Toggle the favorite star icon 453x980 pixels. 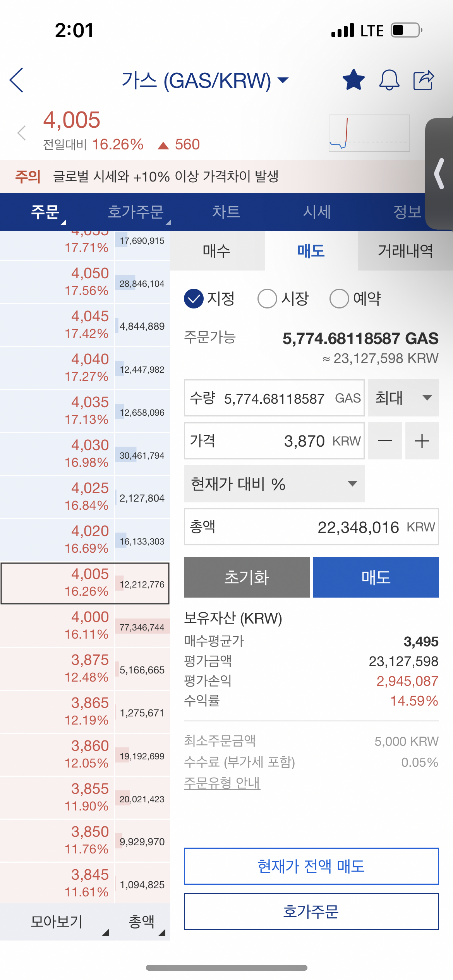(x=353, y=80)
